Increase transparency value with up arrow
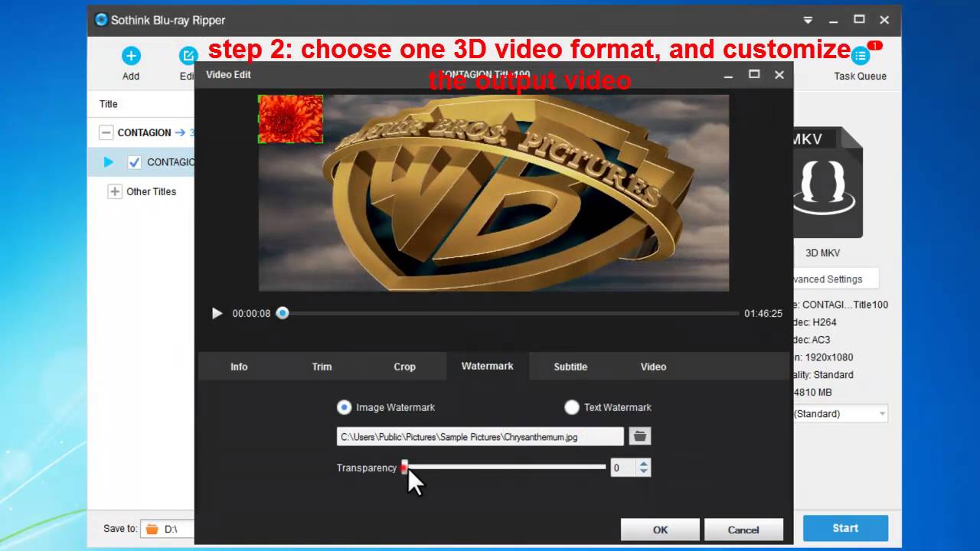The height and width of the screenshot is (551, 980). point(644,464)
